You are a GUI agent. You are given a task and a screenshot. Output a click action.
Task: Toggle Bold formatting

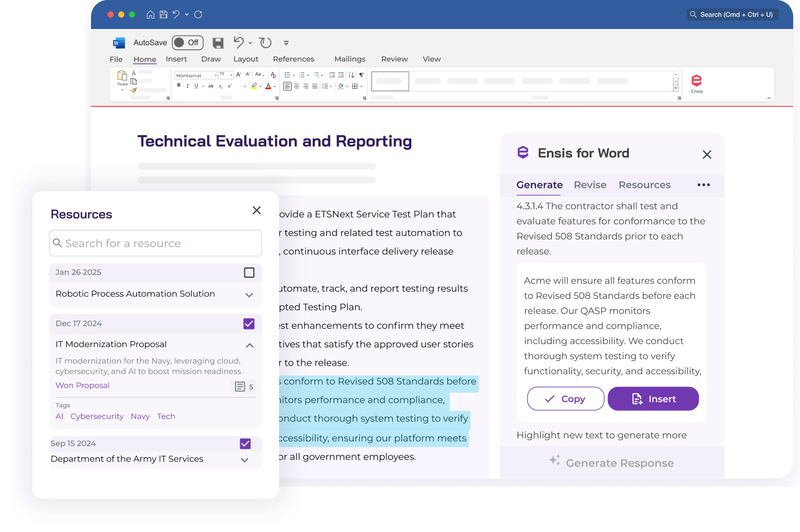pyautogui.click(x=179, y=85)
